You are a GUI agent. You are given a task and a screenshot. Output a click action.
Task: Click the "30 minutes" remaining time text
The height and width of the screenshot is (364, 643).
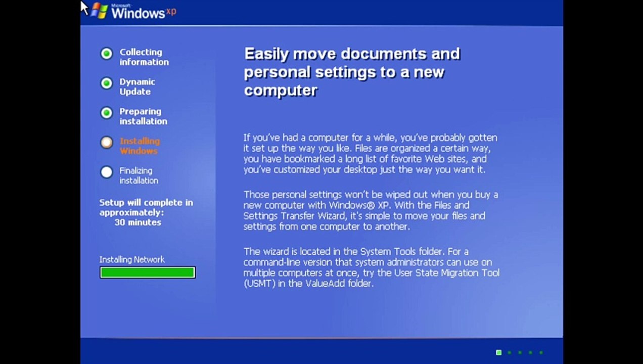tap(137, 222)
